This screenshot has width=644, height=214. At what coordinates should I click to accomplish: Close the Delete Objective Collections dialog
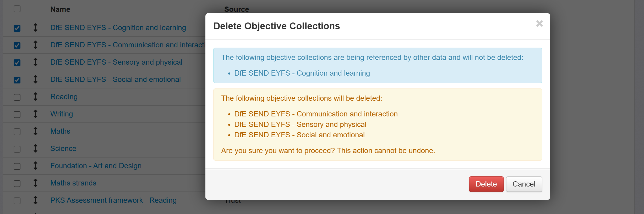click(539, 24)
